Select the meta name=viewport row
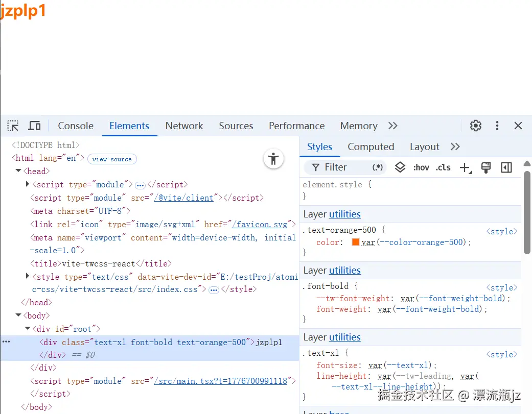This screenshot has height=414, width=532. click(163, 244)
